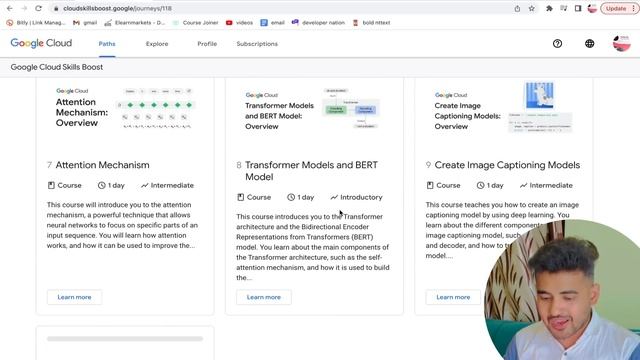Screen dimensions: 640x360
Task: Click the Attention Mechanism course title
Action: point(102,165)
